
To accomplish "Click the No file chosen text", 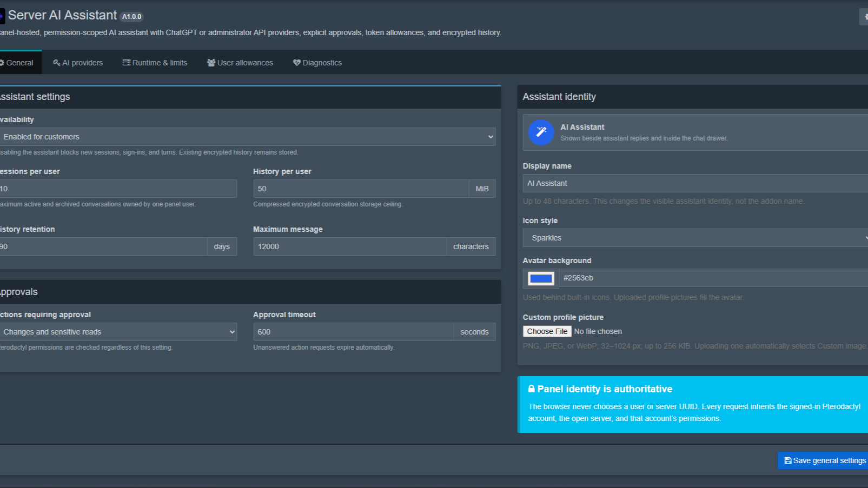I will tap(598, 331).
